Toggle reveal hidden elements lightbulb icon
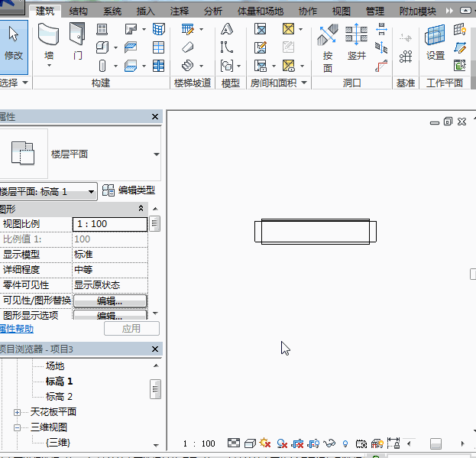This screenshot has height=458, width=476. (x=345, y=443)
